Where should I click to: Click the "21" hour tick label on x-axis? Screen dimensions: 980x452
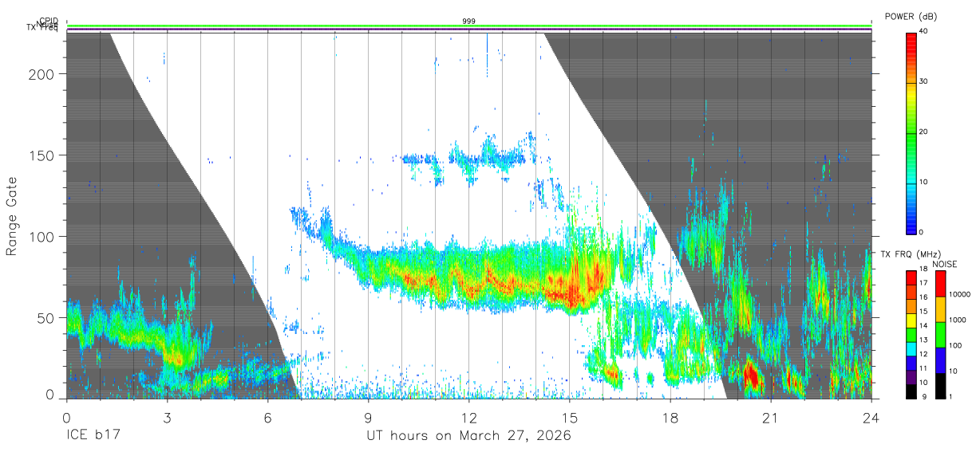[x=771, y=418]
